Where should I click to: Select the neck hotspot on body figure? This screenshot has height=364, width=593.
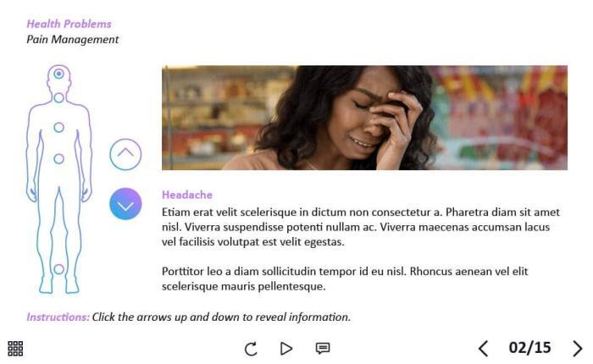point(58,98)
